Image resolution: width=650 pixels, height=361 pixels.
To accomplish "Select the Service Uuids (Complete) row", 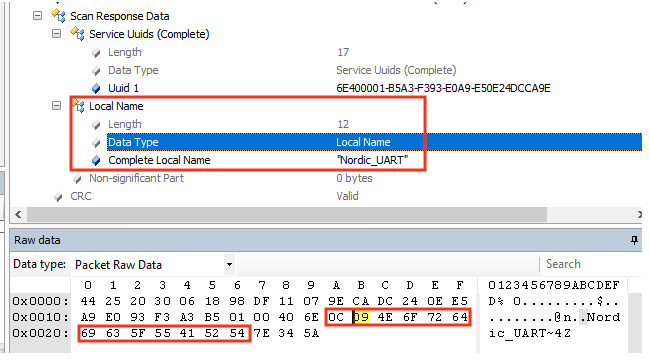I will pos(149,34).
